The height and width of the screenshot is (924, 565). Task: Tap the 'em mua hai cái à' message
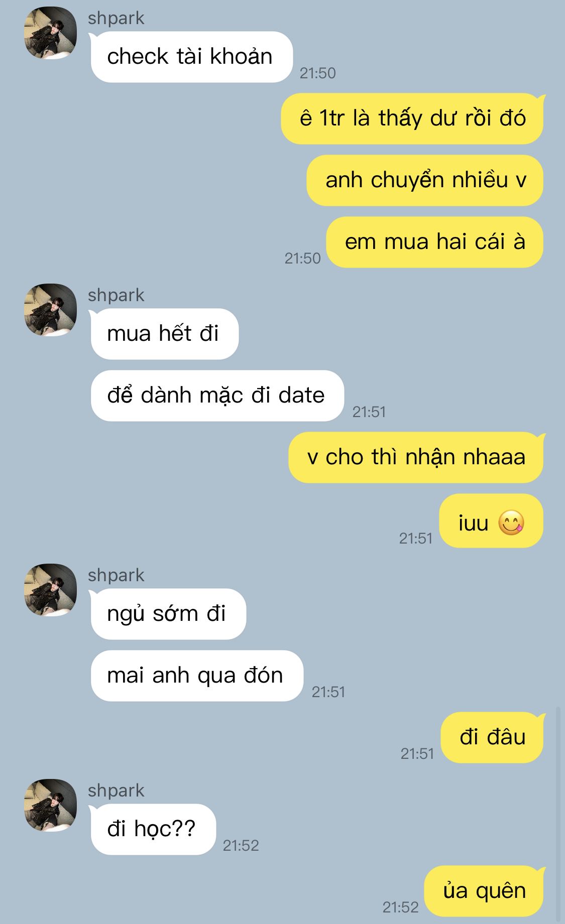[x=435, y=242]
